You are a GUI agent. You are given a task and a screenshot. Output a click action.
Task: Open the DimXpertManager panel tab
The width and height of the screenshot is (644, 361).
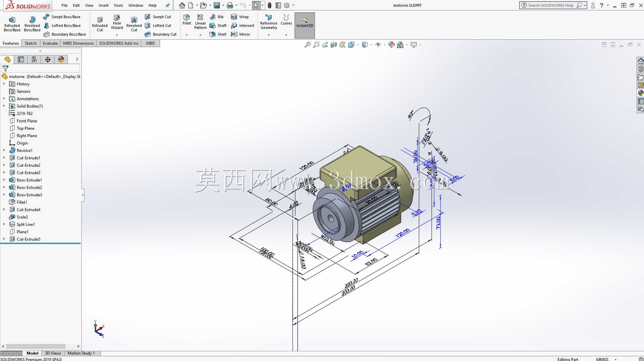click(48, 59)
